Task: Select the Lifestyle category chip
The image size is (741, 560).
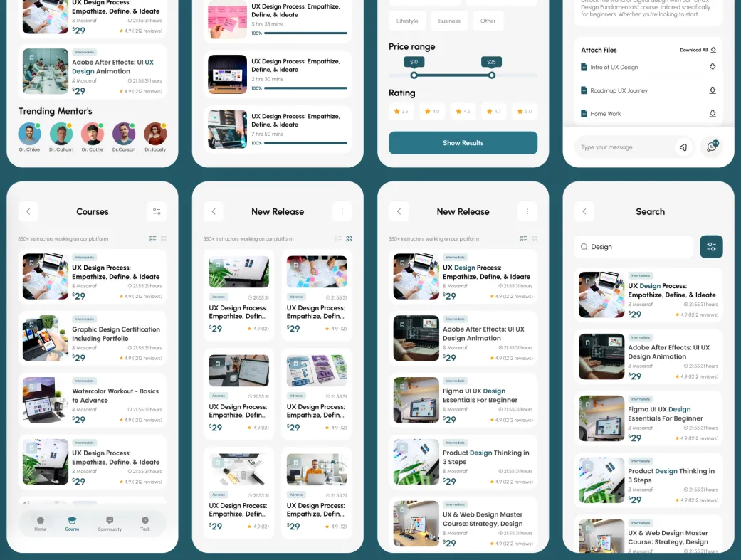Action: (x=407, y=21)
